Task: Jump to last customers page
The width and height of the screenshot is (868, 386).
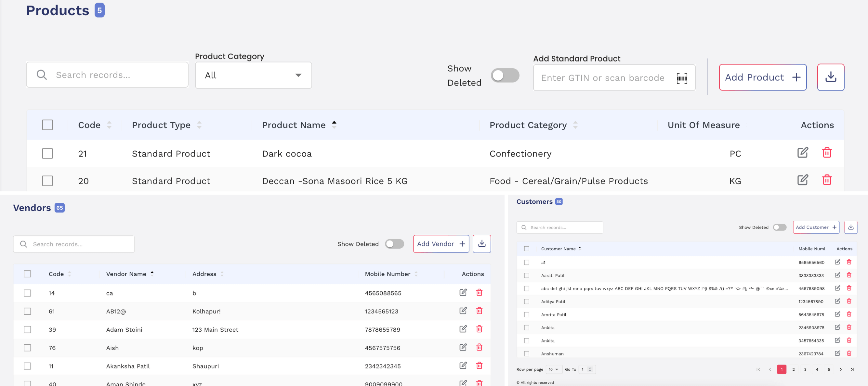Action: click(x=852, y=369)
